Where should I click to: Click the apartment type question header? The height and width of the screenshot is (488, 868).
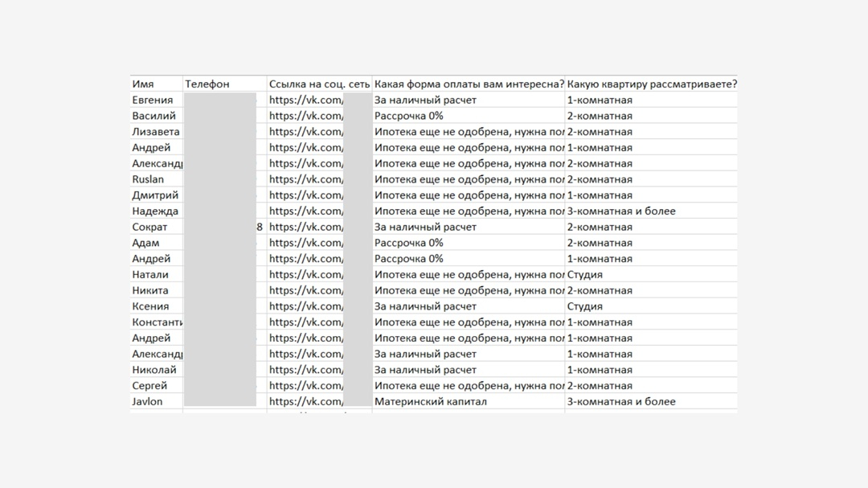click(x=651, y=84)
